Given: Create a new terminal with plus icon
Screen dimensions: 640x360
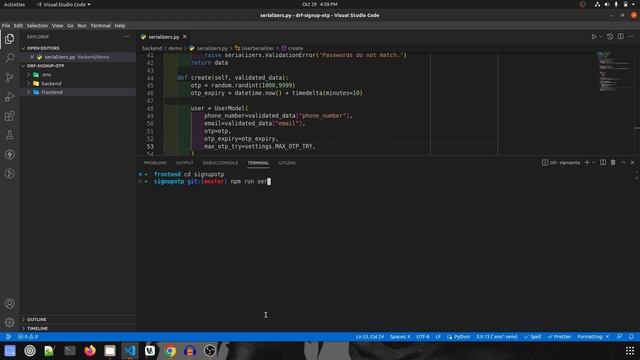Looking at the screenshot, I should point(587,162).
